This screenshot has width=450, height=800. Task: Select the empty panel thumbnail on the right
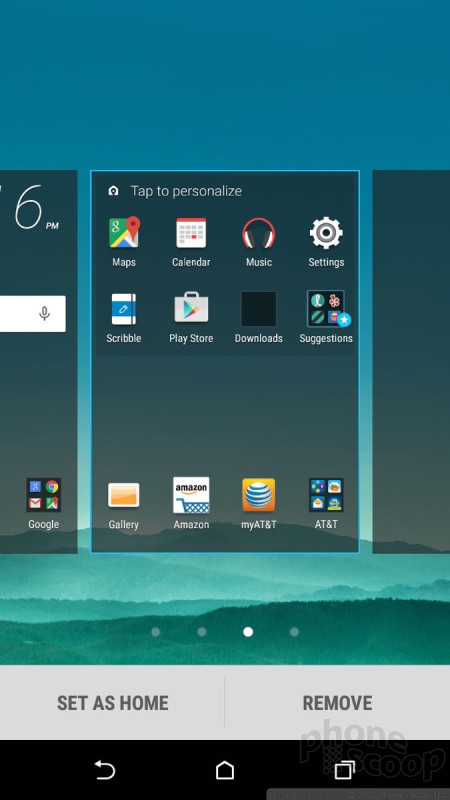point(411,362)
